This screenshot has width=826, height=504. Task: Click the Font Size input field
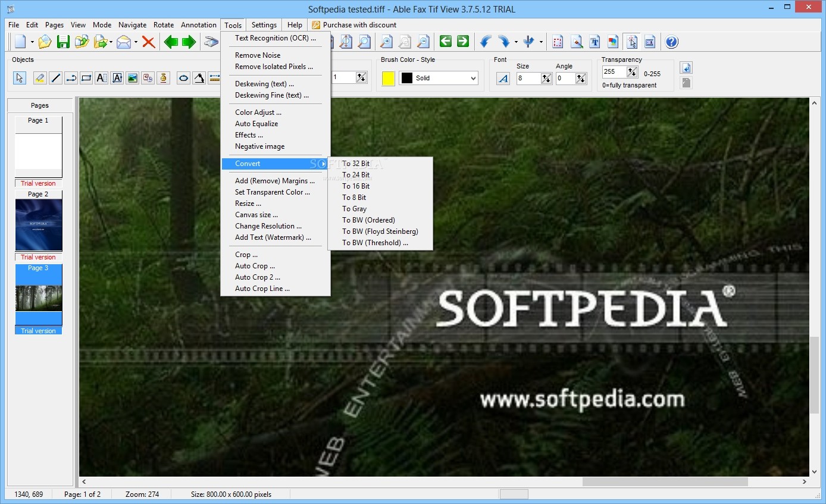(x=528, y=78)
